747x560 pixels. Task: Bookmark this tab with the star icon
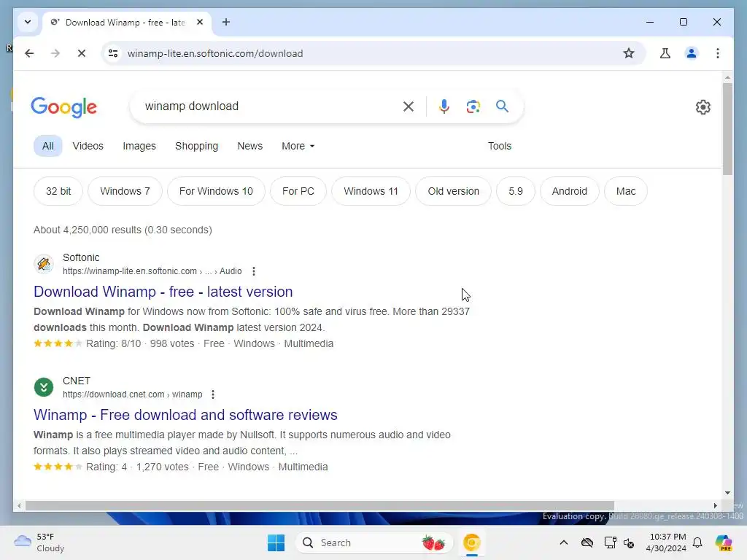(629, 53)
